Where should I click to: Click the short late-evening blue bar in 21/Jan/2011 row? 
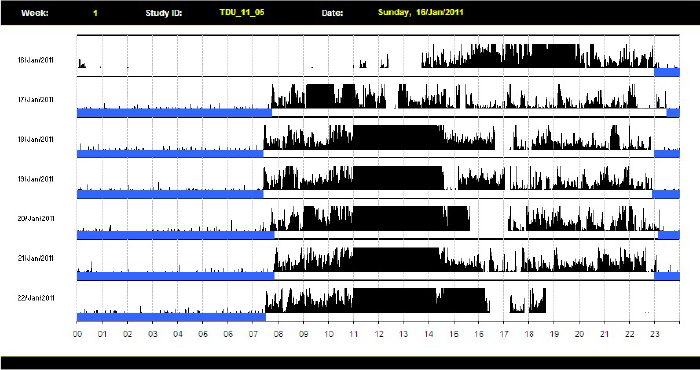pos(667,276)
